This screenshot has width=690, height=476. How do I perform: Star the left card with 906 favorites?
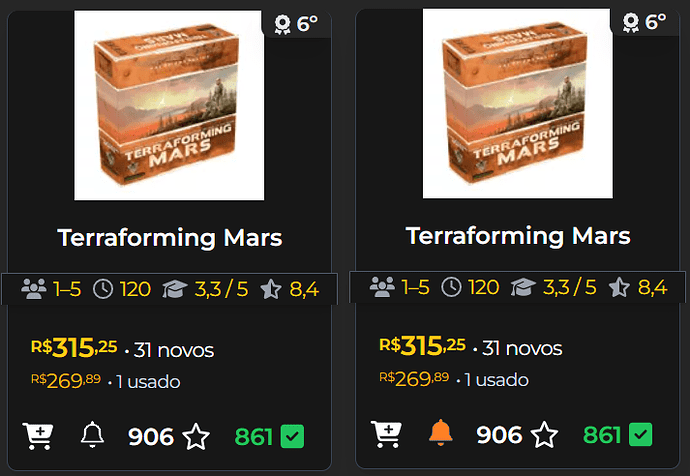point(196,436)
